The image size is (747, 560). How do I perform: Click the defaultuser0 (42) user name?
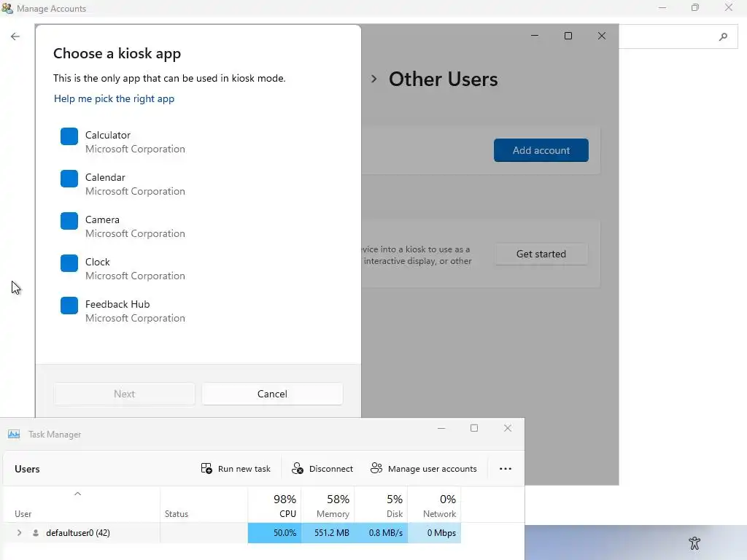click(x=77, y=533)
